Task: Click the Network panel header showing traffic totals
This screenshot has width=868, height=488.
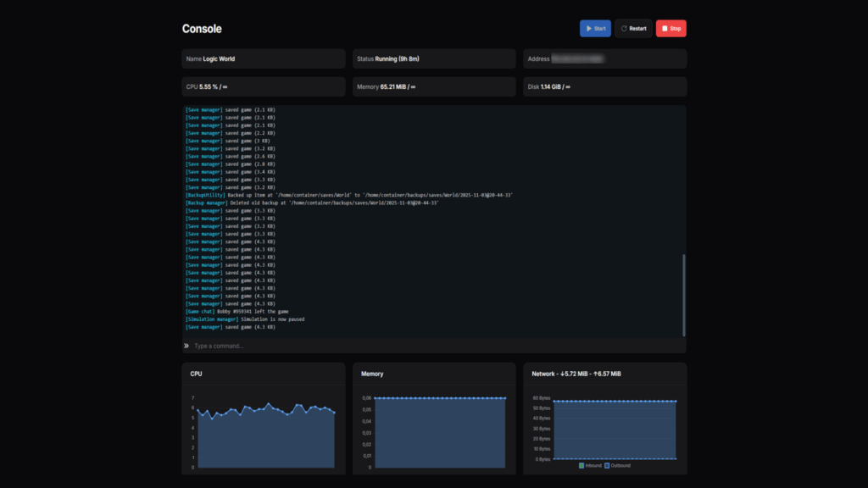Action: 576,373
